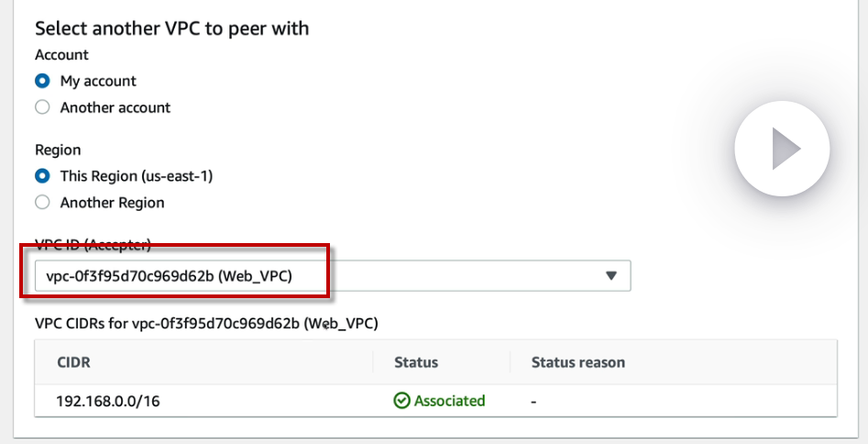Click the VPC ID dropdown arrow
This screenshot has width=868, height=444.
click(612, 275)
